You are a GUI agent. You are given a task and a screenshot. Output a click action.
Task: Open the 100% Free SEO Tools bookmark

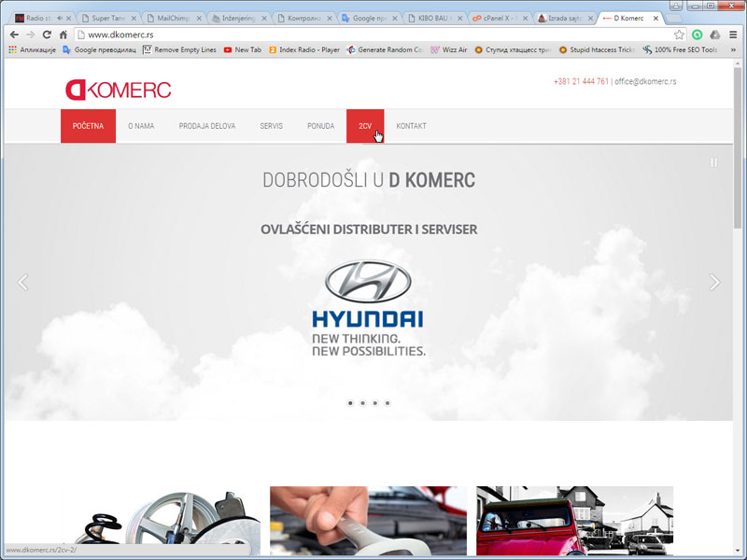(x=680, y=49)
